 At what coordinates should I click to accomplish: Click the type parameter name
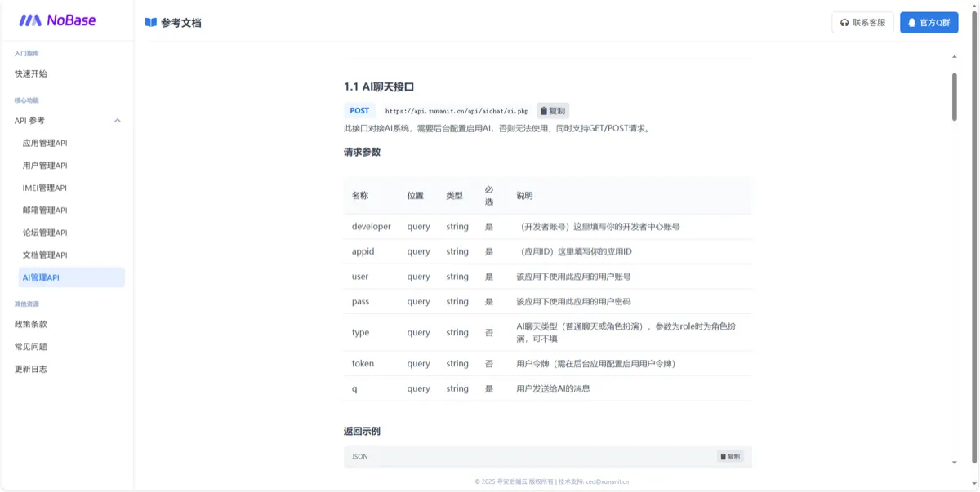[360, 333]
